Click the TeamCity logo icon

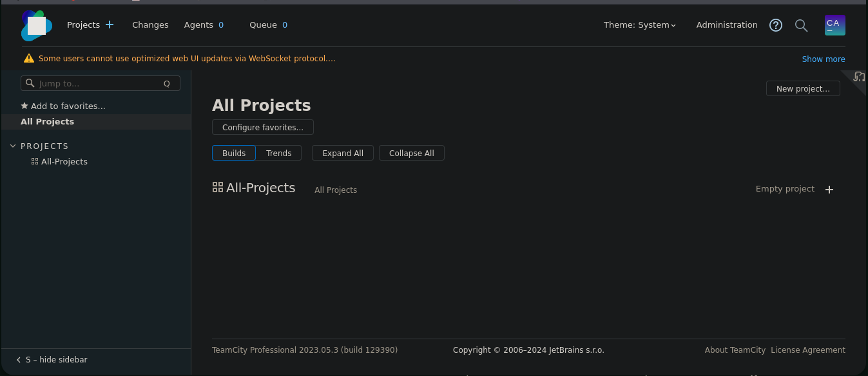(x=36, y=25)
